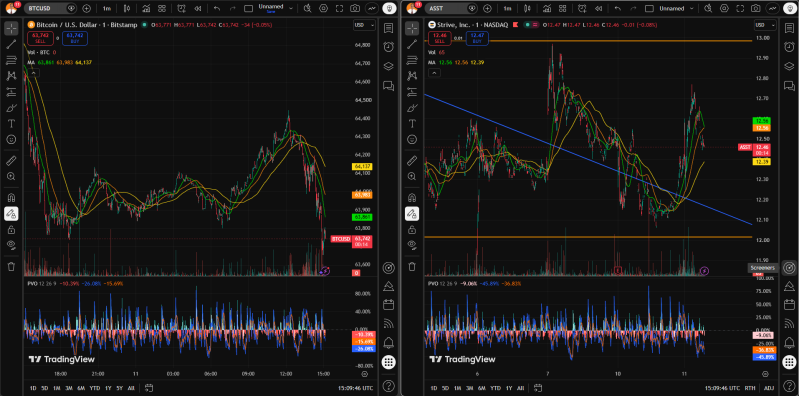Viewport: 799px width, 396px height.
Task: Open brush tool in BTCUSD window
Action: [x=11, y=108]
